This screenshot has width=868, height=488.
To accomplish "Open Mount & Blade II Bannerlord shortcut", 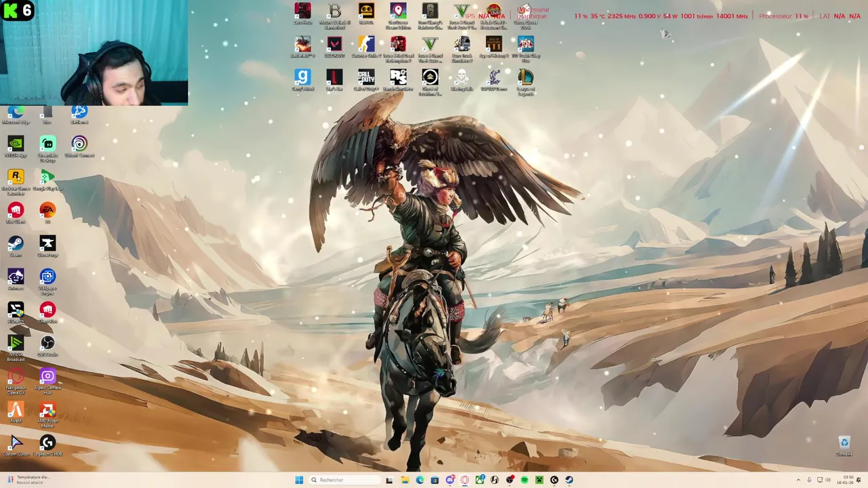I will click(x=334, y=16).
